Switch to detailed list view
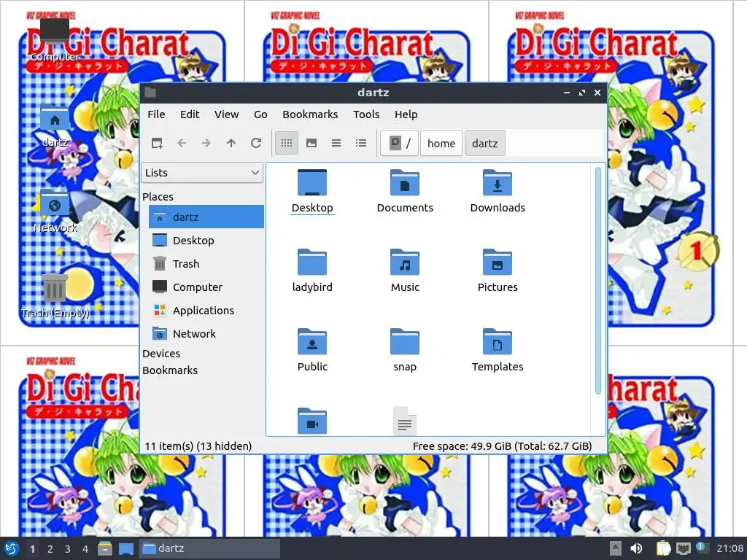The width and height of the screenshot is (747, 560). (361, 143)
